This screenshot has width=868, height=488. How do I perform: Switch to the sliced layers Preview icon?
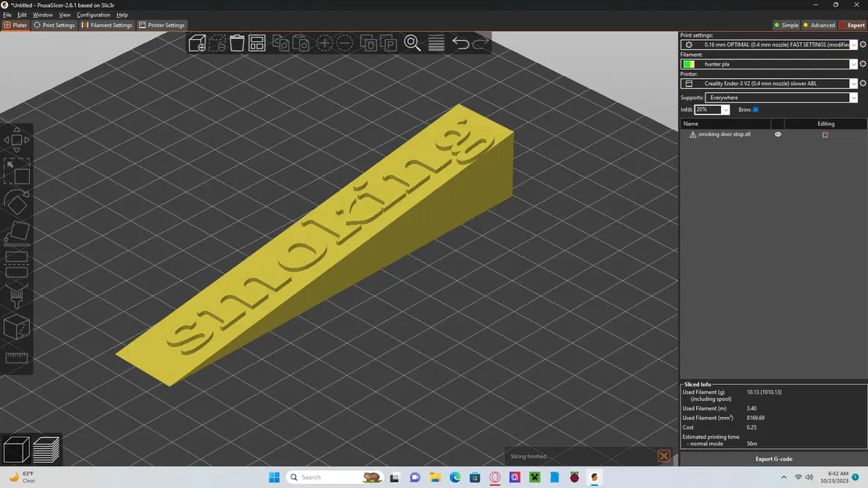(46, 449)
